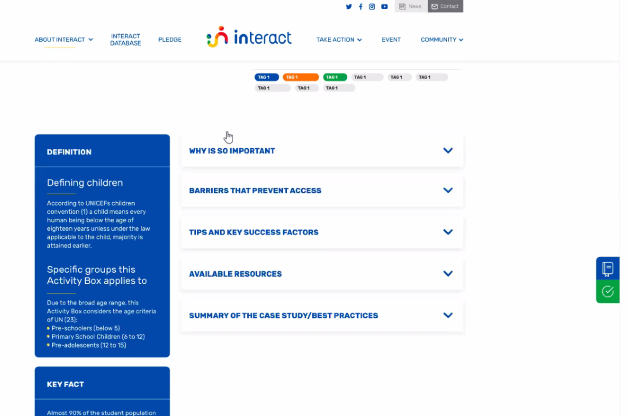Click the green checkmark side tab
Viewport: 628px width, 416px height.
pyautogui.click(x=607, y=291)
